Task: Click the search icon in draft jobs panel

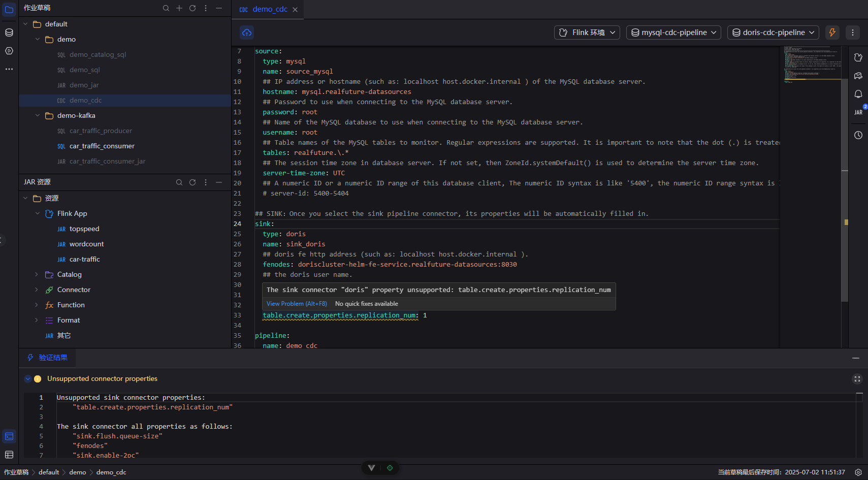Action: (x=166, y=8)
